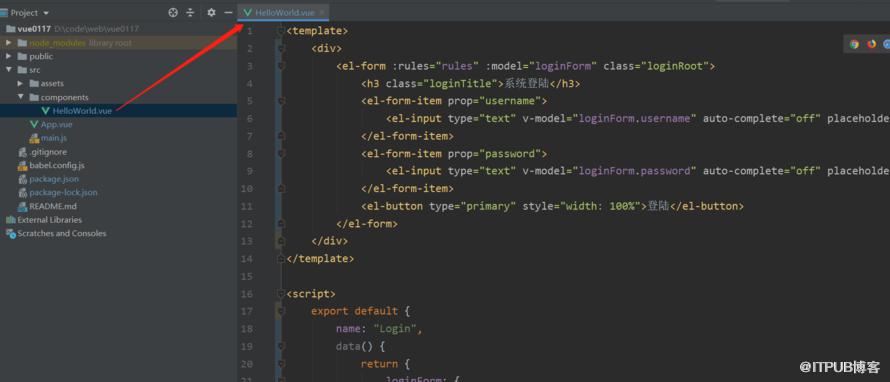
Task: Open Project panel settings gear
Action: pyautogui.click(x=211, y=12)
